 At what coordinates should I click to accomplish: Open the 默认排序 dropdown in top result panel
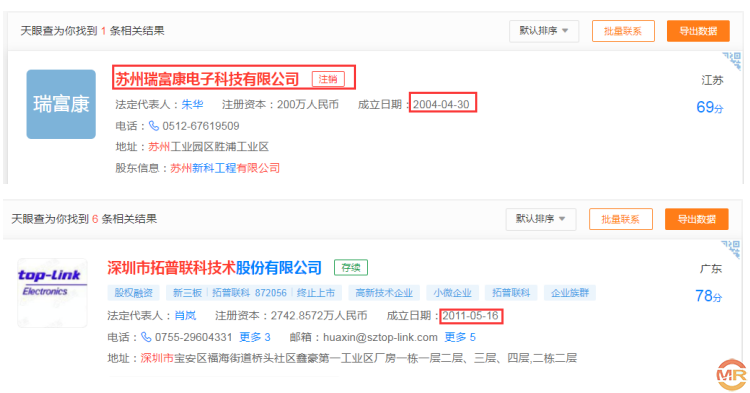[544, 31]
